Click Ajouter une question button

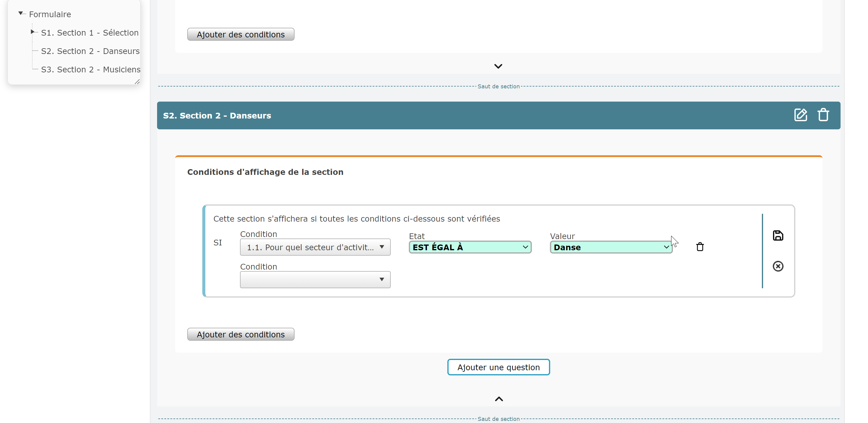click(498, 367)
